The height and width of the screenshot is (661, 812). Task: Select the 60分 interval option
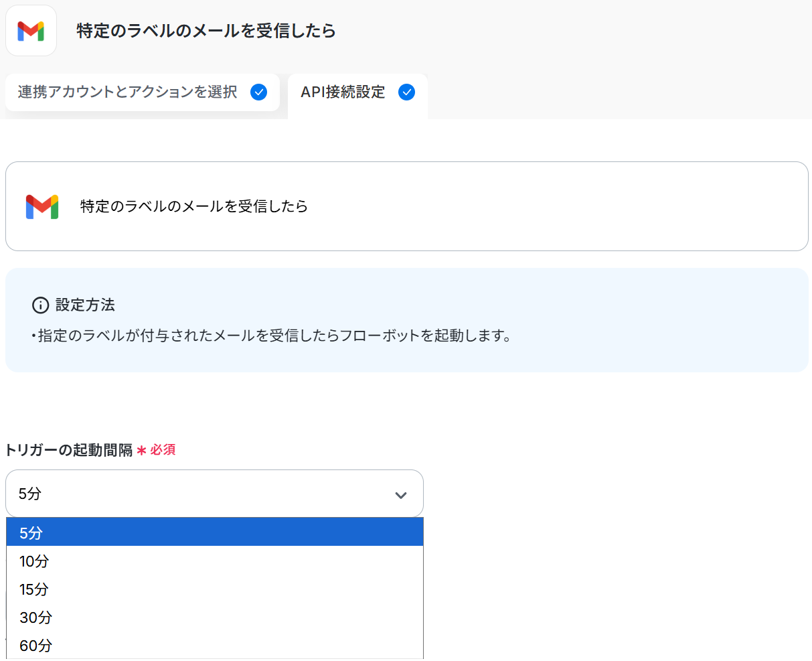(214, 646)
